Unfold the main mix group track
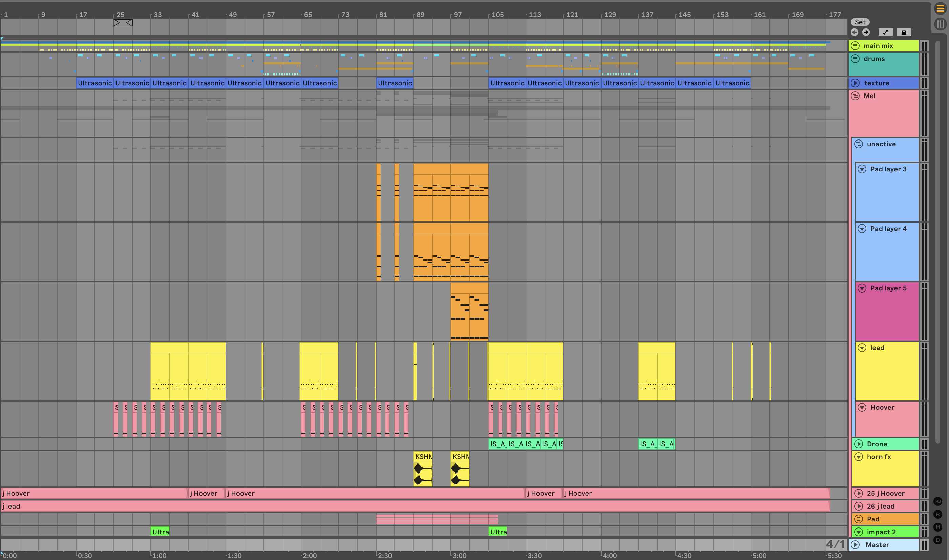This screenshot has height=560, width=949. pyautogui.click(x=856, y=46)
